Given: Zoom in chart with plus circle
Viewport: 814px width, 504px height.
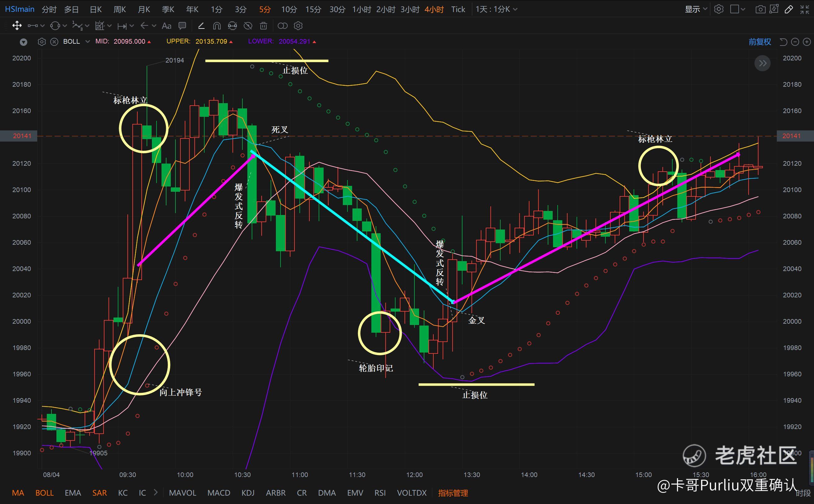Looking at the screenshot, I should (x=807, y=42).
